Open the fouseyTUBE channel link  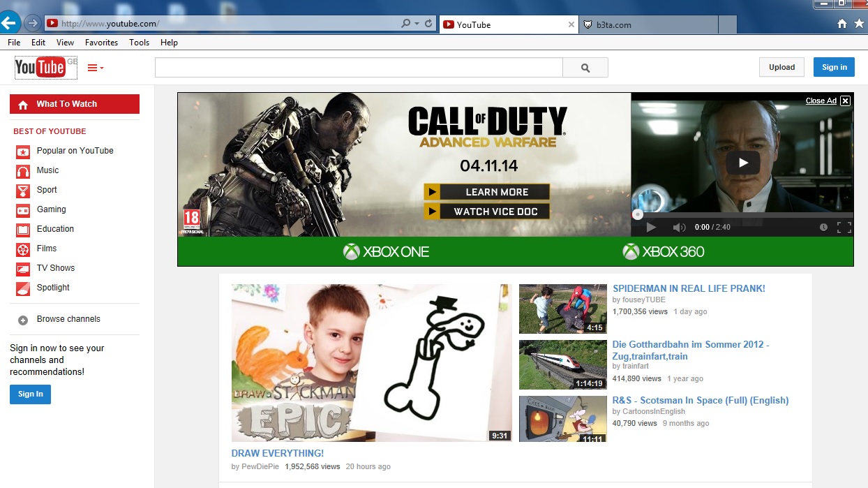pos(644,300)
